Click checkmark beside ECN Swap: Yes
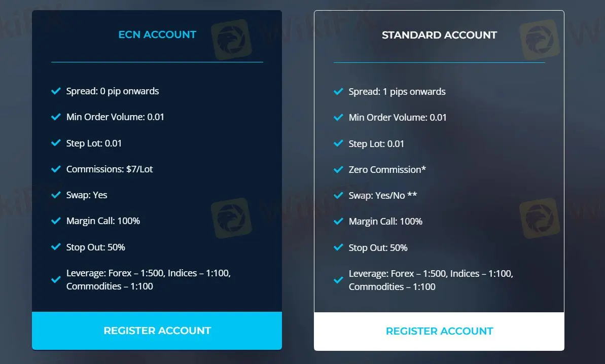The height and width of the screenshot is (364, 605). pyautogui.click(x=56, y=195)
